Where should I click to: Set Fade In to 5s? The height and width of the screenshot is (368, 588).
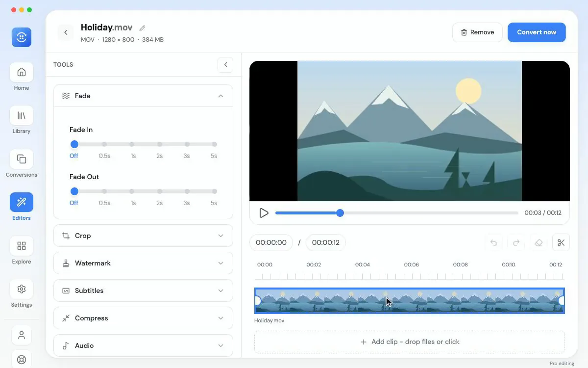point(215,144)
